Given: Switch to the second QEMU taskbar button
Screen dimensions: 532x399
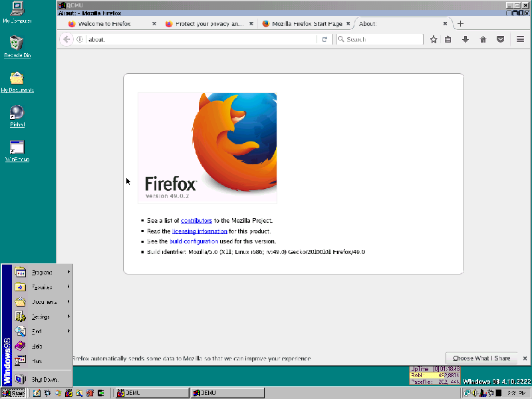Looking at the screenshot, I should [227, 393].
